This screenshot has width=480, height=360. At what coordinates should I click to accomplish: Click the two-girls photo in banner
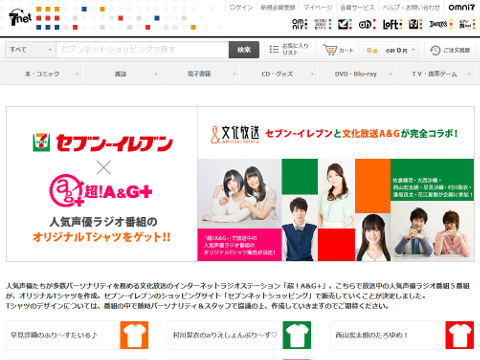[240, 193]
